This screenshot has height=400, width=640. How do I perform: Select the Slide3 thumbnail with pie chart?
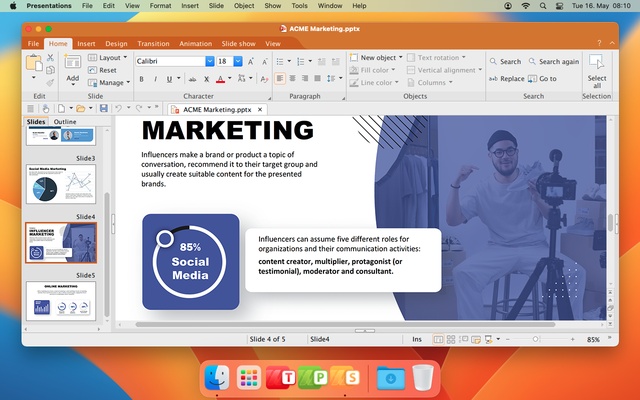[x=61, y=184]
